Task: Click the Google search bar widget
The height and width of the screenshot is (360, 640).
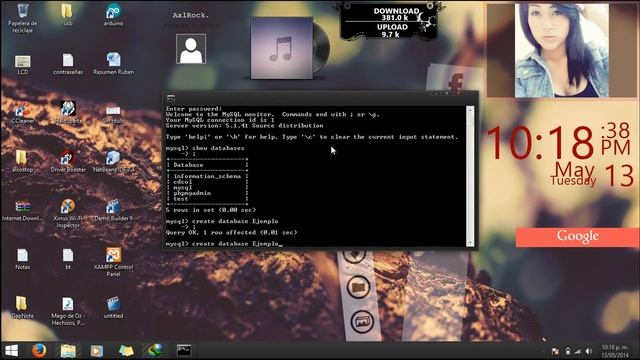Action: [577, 237]
